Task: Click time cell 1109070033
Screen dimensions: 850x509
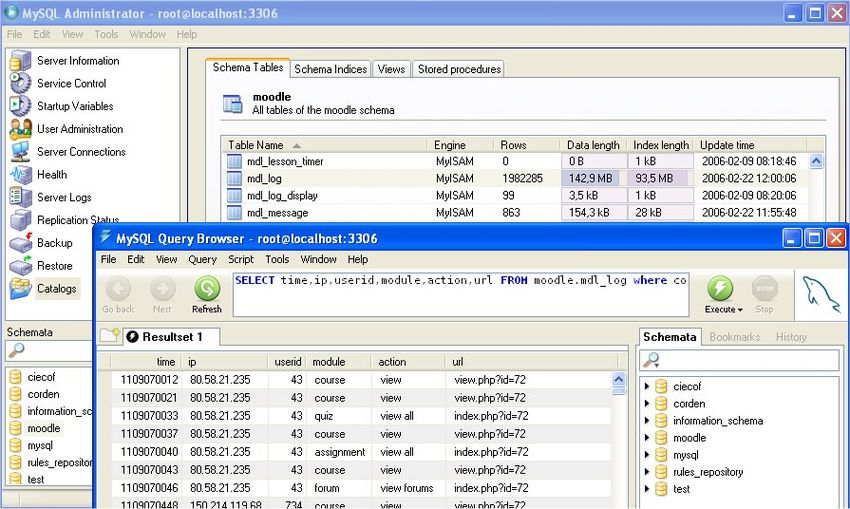Action: (x=149, y=416)
